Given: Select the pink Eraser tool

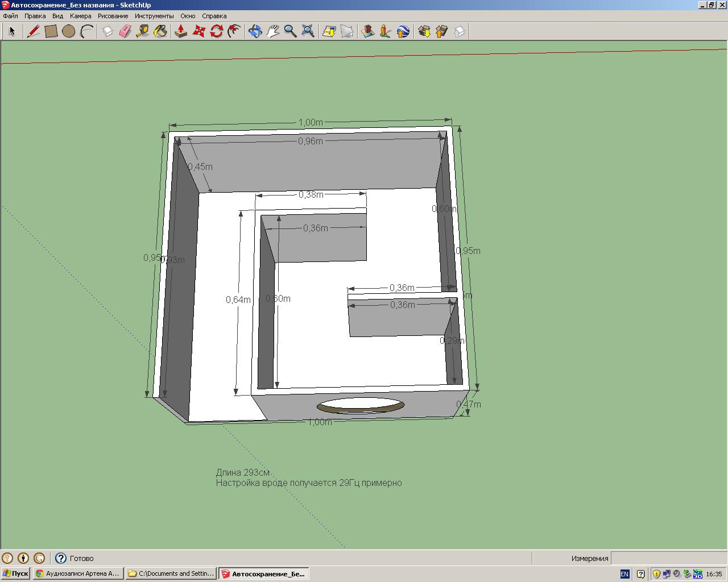Looking at the screenshot, I should [x=126, y=31].
